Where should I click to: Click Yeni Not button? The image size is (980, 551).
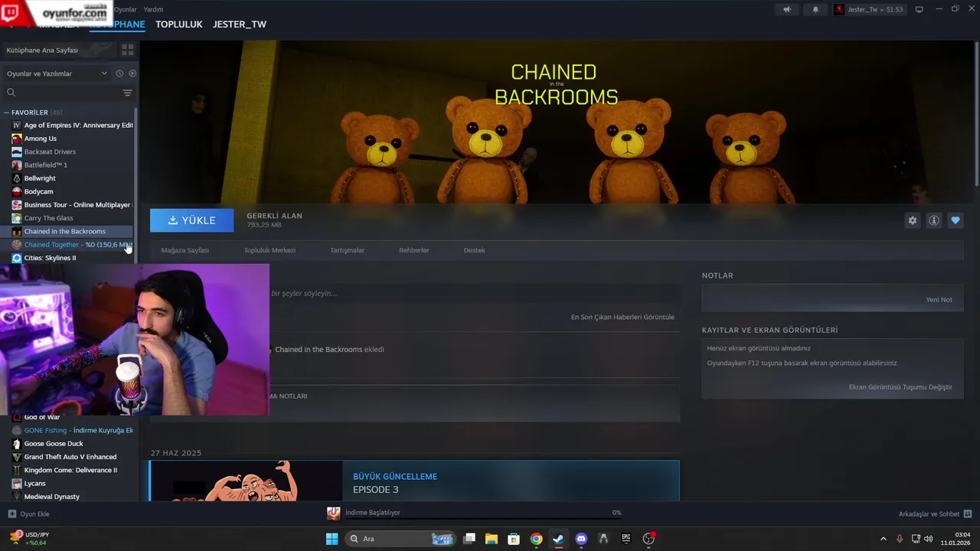939,300
